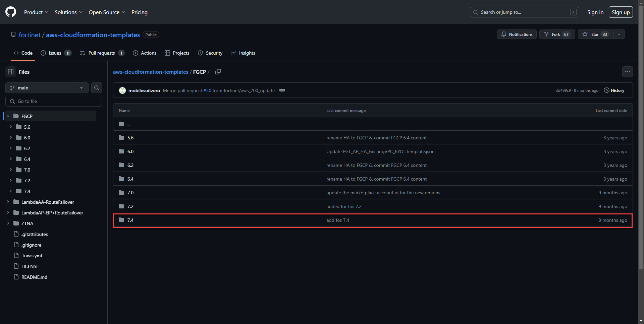Open the 7.2 folder in file list
The height and width of the screenshot is (324, 644).
pyautogui.click(x=130, y=206)
